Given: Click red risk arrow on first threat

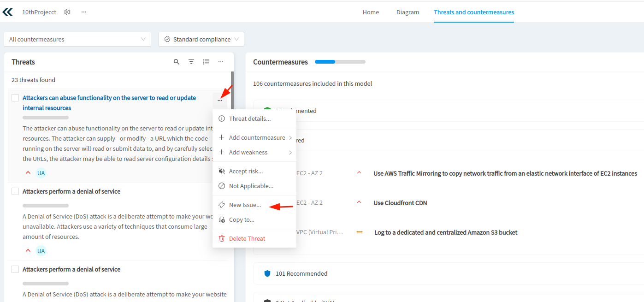Looking at the screenshot, I should point(28,173).
